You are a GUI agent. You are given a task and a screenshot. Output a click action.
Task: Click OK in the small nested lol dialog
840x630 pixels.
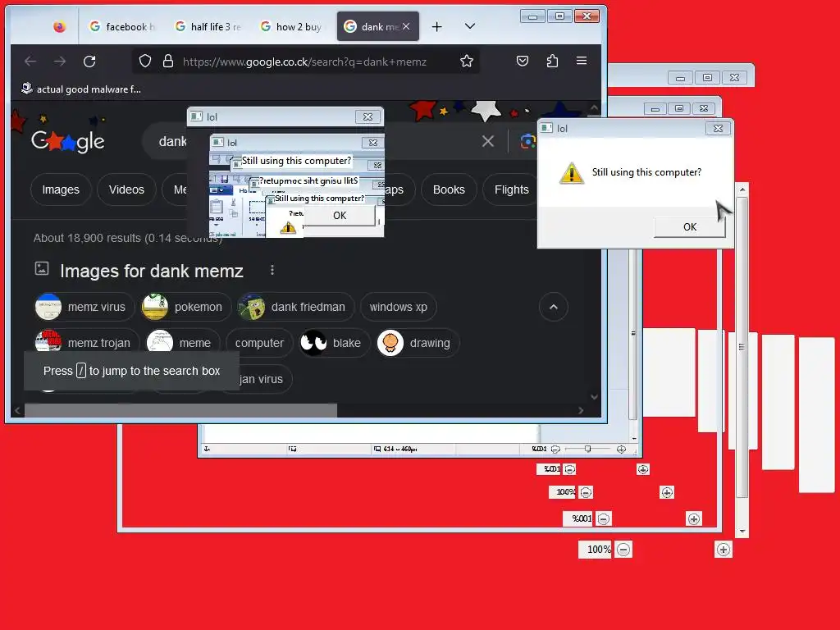click(x=340, y=216)
